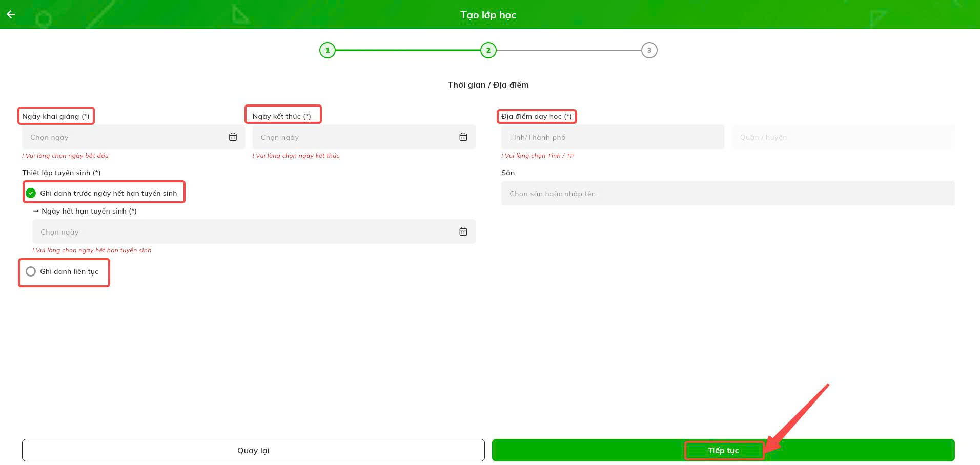This screenshot has width=980, height=465.
Task: Open the Chọn sân hoặc nhập tên field
Action: pos(728,193)
